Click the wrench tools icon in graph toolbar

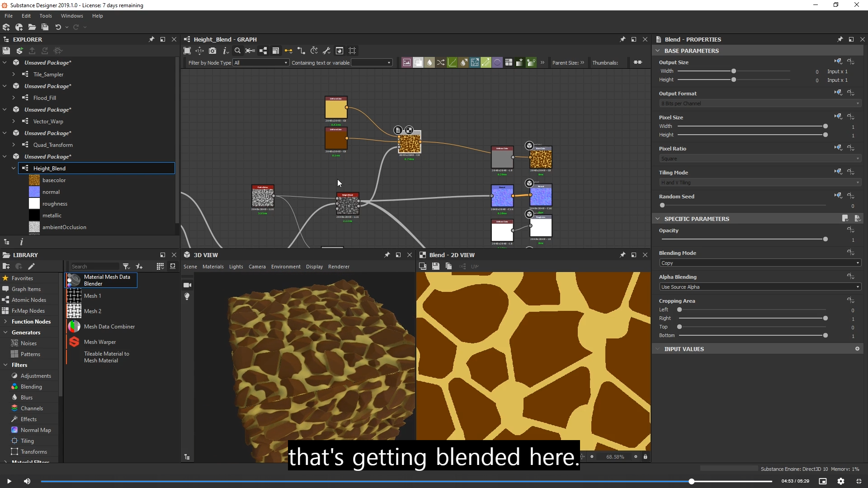(326, 51)
